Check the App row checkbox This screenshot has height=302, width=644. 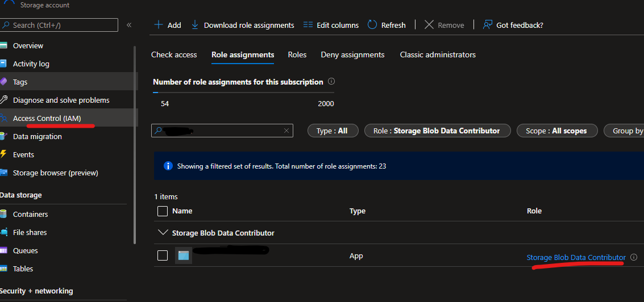[x=163, y=255]
